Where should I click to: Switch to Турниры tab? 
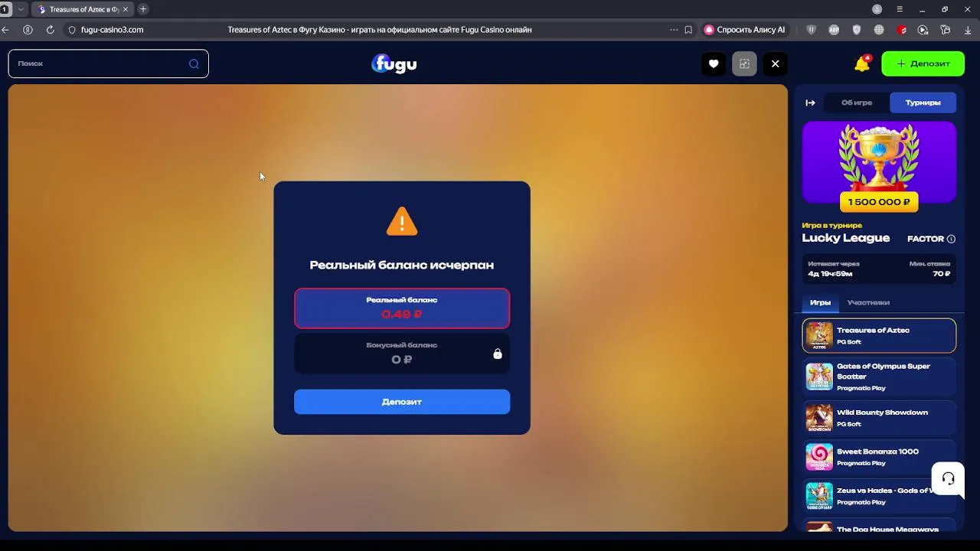pos(923,103)
